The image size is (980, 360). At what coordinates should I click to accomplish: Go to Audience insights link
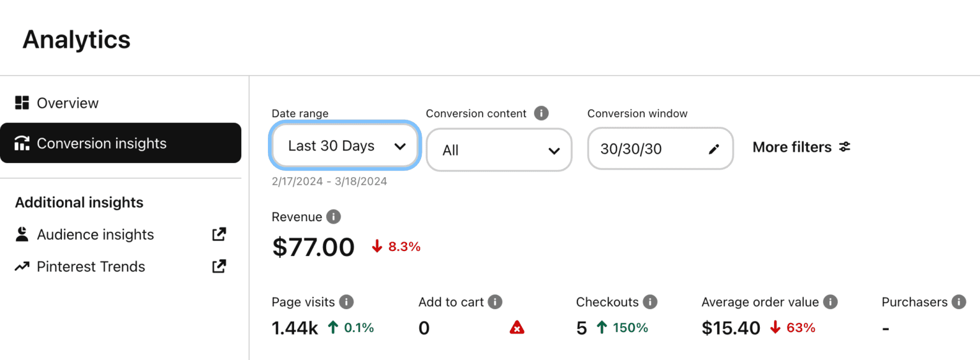(95, 234)
